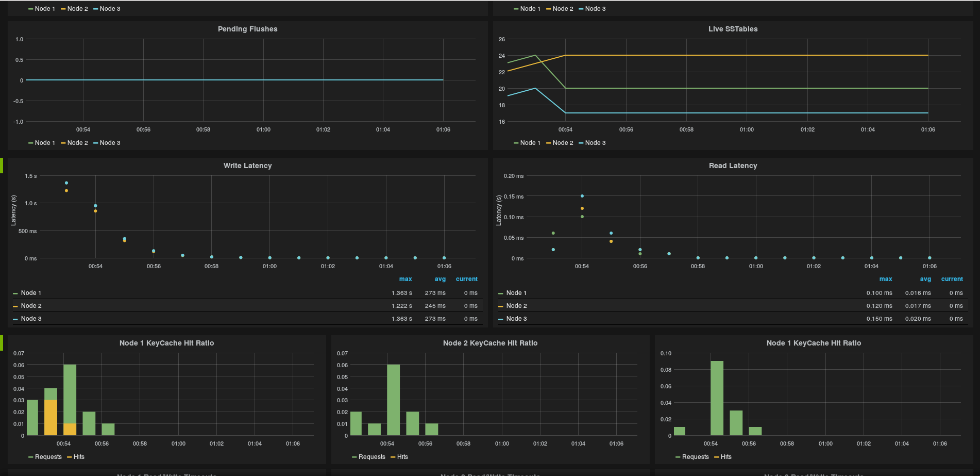Click the Read Latency panel title
The width and height of the screenshot is (980, 476).
(733, 166)
